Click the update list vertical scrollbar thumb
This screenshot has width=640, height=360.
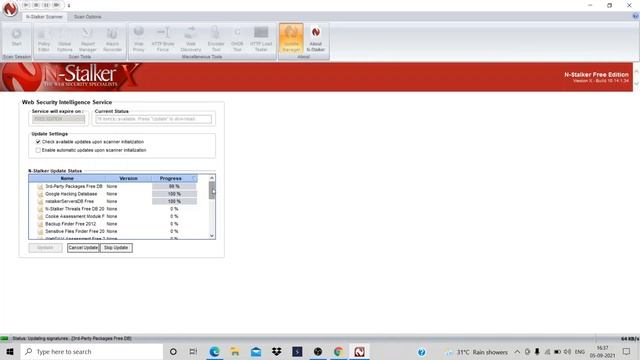tap(212, 190)
